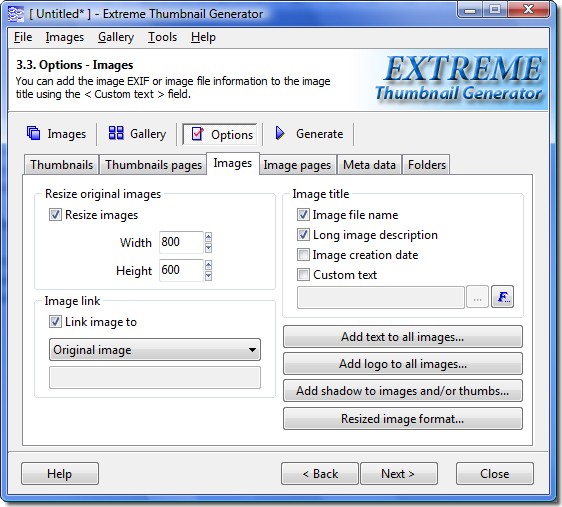Open the Images step icon
This screenshot has height=507, width=562.
pyautogui.click(x=34, y=133)
